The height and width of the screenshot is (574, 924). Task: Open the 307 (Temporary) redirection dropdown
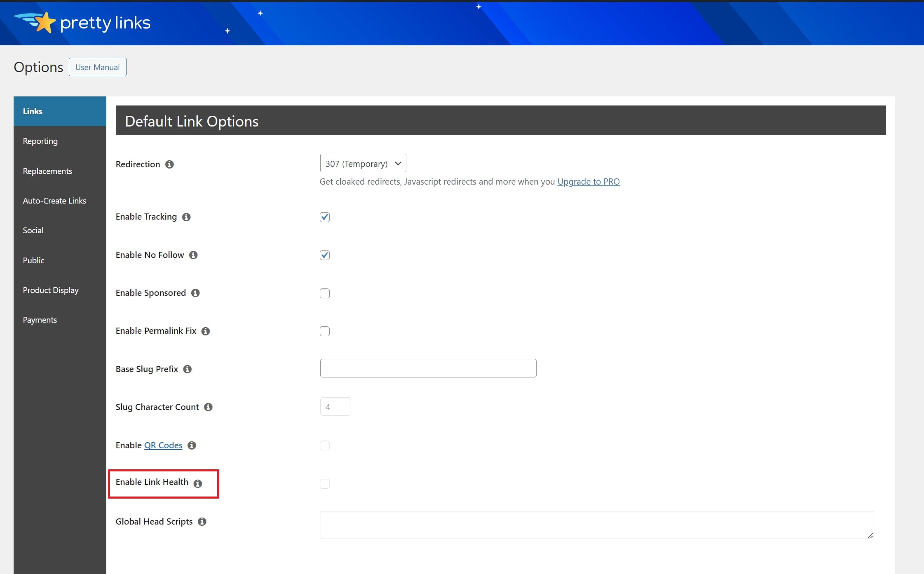coord(363,164)
